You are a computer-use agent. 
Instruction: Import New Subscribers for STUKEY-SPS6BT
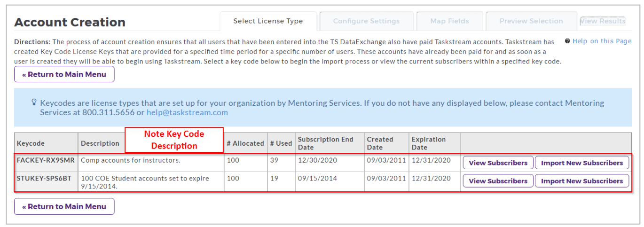pyautogui.click(x=582, y=181)
